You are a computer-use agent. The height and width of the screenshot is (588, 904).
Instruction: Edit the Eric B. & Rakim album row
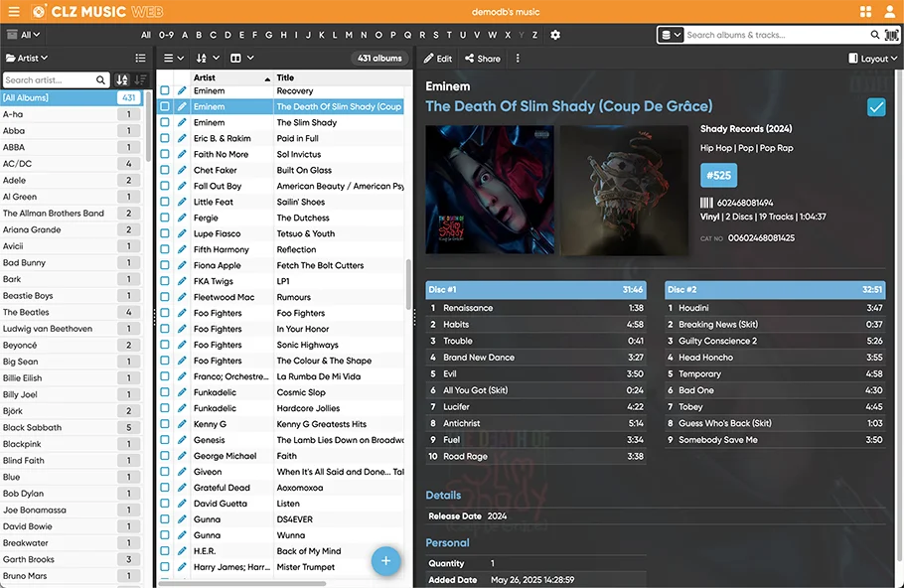click(x=182, y=138)
